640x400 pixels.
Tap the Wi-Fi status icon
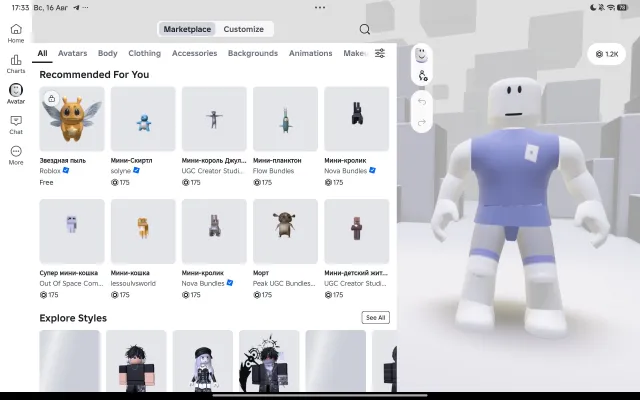(611, 7)
